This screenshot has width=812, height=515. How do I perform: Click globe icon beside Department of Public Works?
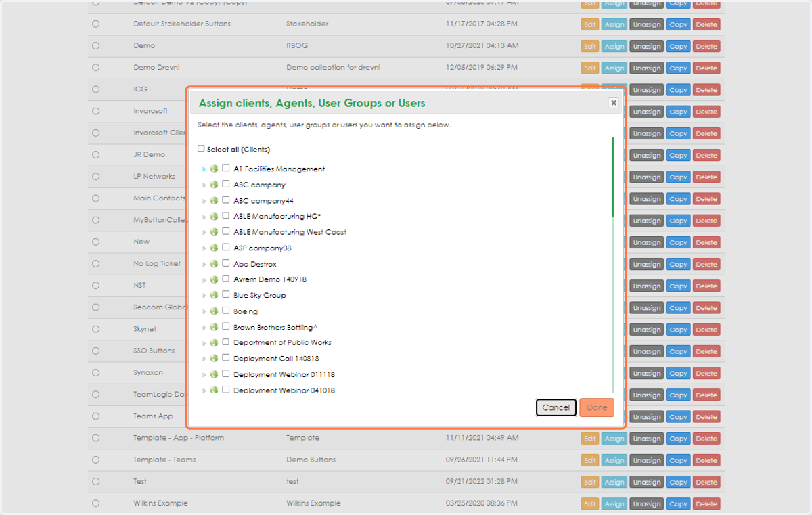tap(215, 342)
